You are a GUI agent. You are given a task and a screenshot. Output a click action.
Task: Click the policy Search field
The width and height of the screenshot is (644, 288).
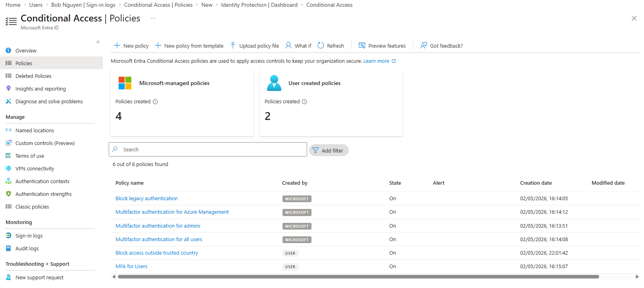(208, 149)
